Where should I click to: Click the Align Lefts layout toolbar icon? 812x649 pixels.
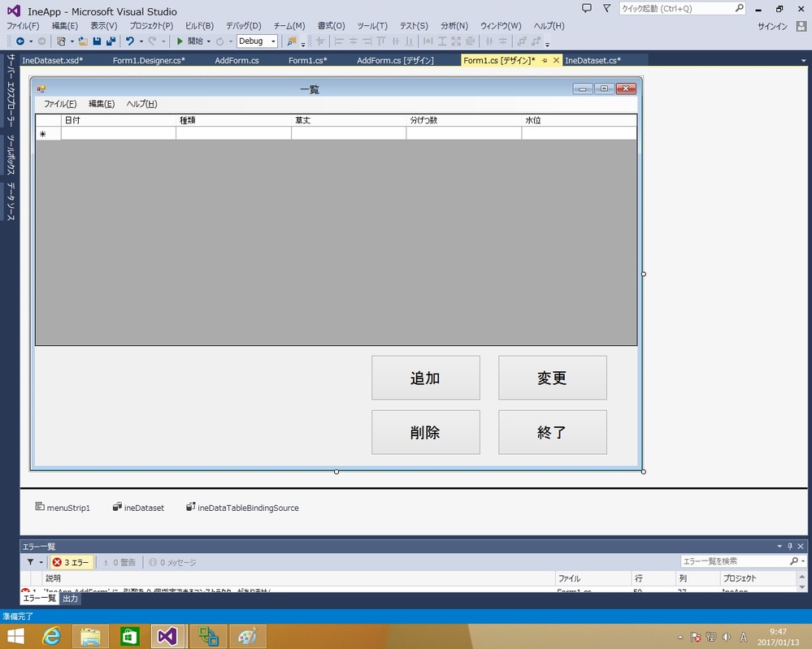pyautogui.click(x=339, y=41)
